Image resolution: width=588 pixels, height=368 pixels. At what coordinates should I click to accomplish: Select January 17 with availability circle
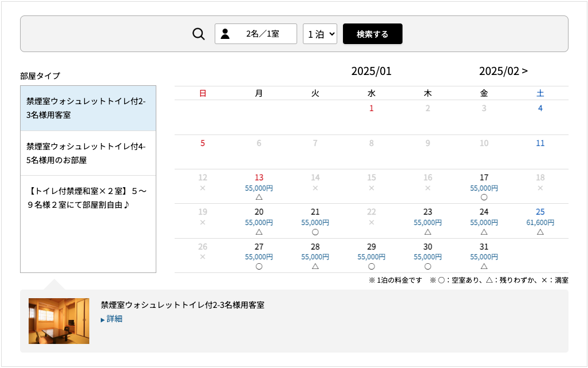tap(484, 187)
